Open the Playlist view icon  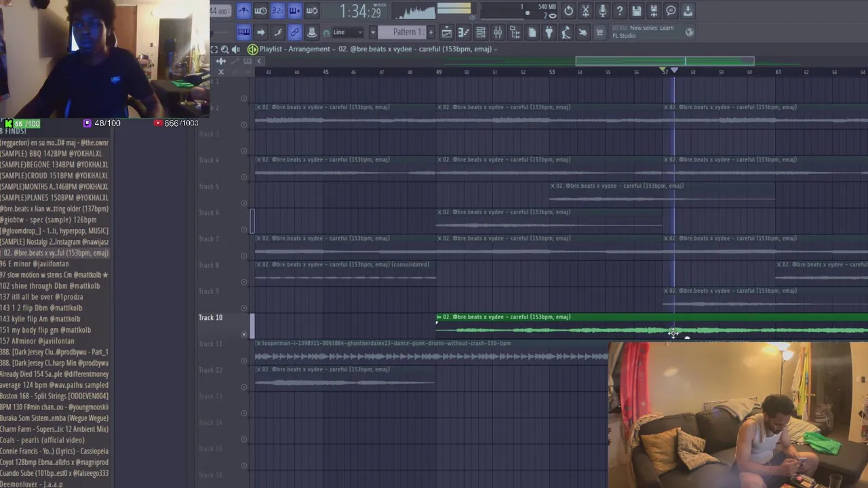point(447,32)
